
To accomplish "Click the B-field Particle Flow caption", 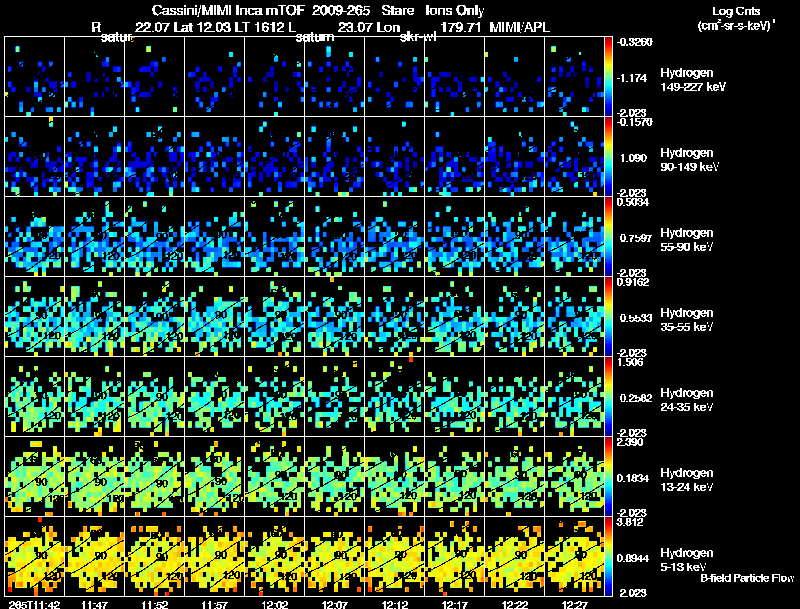I will pyautogui.click(x=747, y=578).
